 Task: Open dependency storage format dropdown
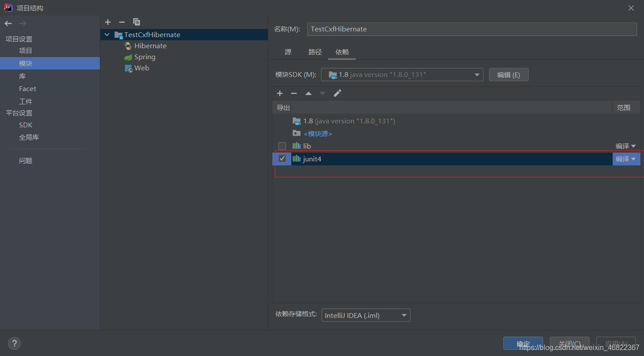click(366, 315)
